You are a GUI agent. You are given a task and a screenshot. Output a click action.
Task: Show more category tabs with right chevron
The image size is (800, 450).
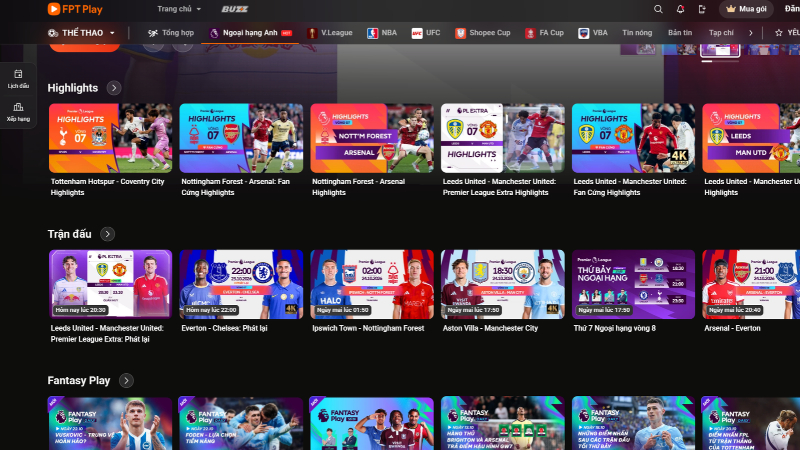(751, 33)
